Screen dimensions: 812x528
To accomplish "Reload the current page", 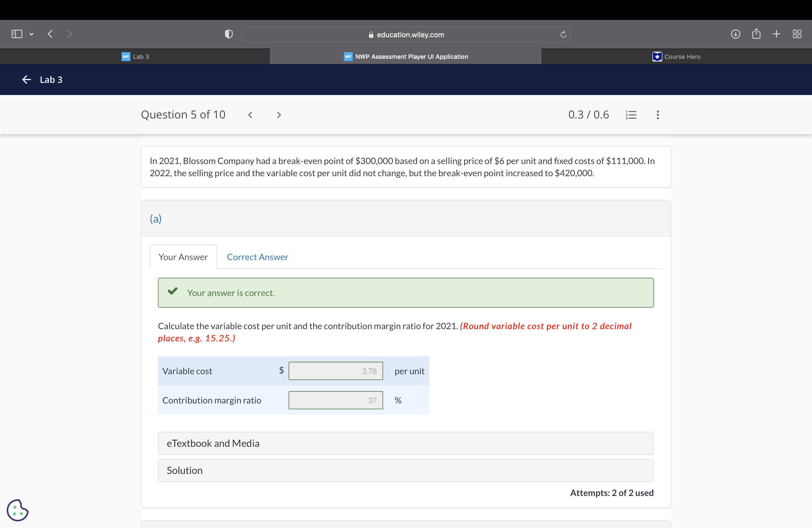I will pyautogui.click(x=563, y=34).
